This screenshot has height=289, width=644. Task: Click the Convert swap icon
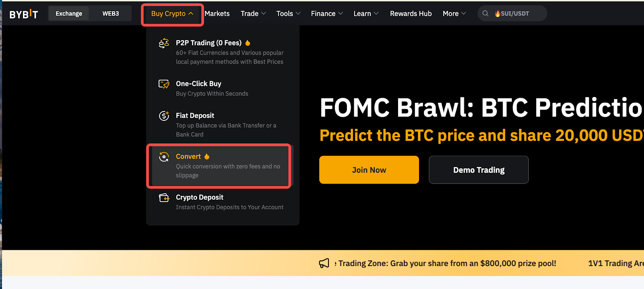[164, 157]
